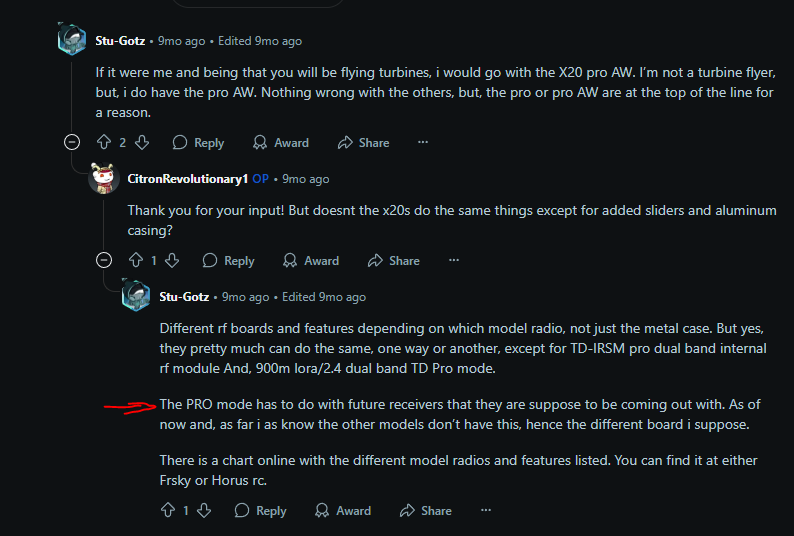The height and width of the screenshot is (536, 794).
Task: Downvote CitronRevolutionary1's reply
Action: point(171,260)
